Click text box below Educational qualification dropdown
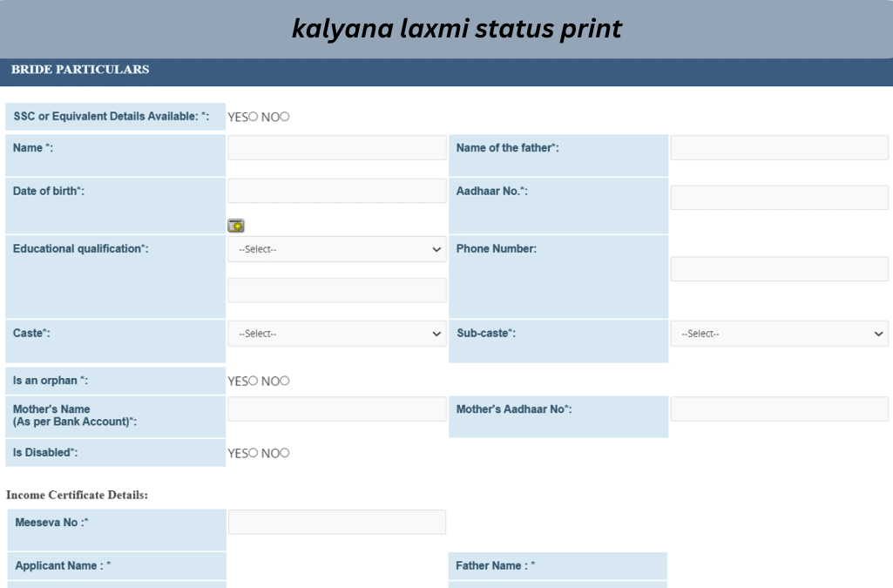The height and width of the screenshot is (588, 893). [x=336, y=290]
